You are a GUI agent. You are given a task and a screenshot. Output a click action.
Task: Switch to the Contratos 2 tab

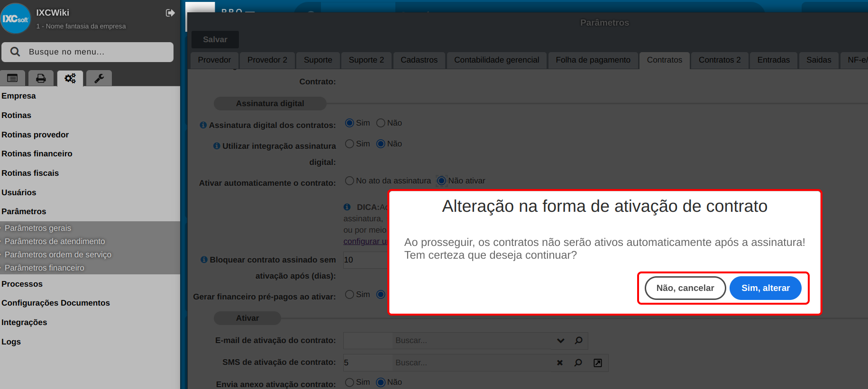coord(720,60)
